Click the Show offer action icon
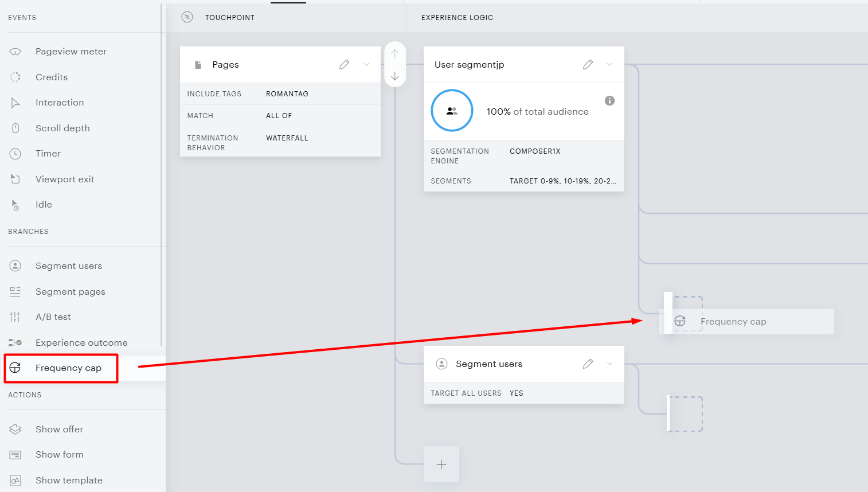 pyautogui.click(x=15, y=429)
